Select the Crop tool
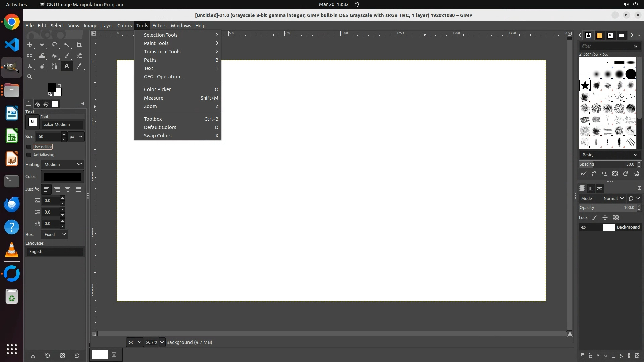 tap(79, 45)
